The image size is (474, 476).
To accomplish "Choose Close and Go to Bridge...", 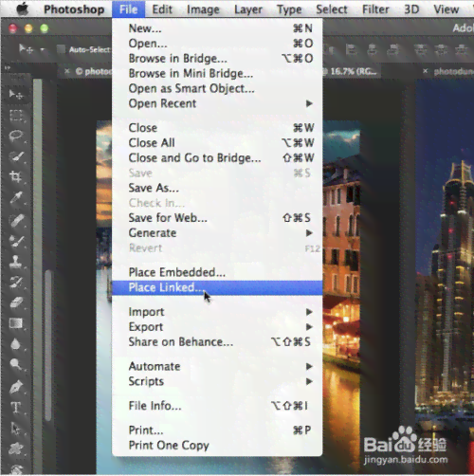I will click(217, 157).
